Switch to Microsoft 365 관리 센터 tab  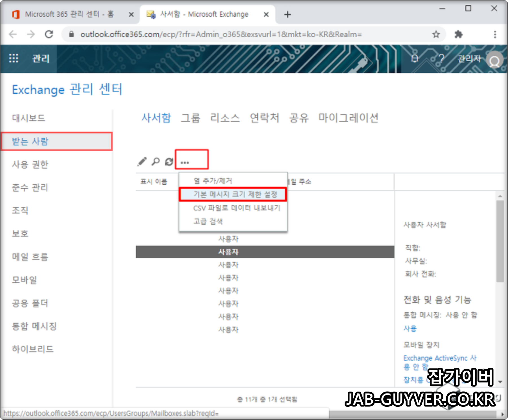coord(69,14)
